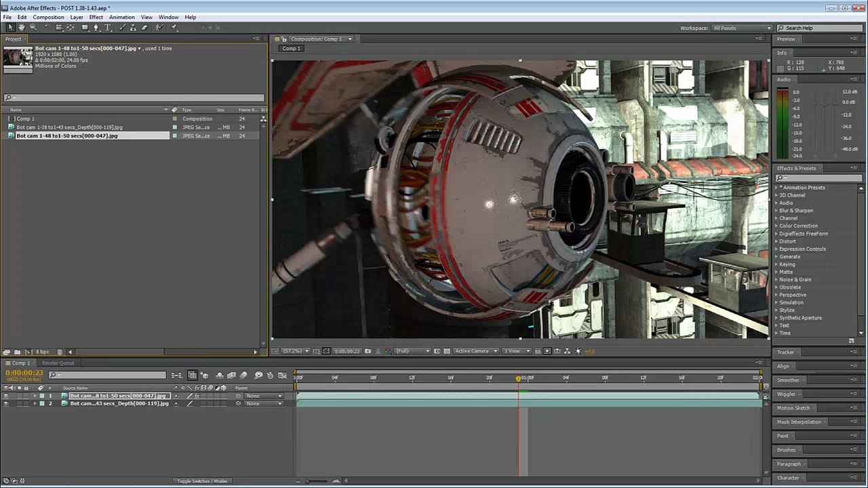The width and height of the screenshot is (868, 488).
Task: Select the Pen tool
Action: [96, 28]
